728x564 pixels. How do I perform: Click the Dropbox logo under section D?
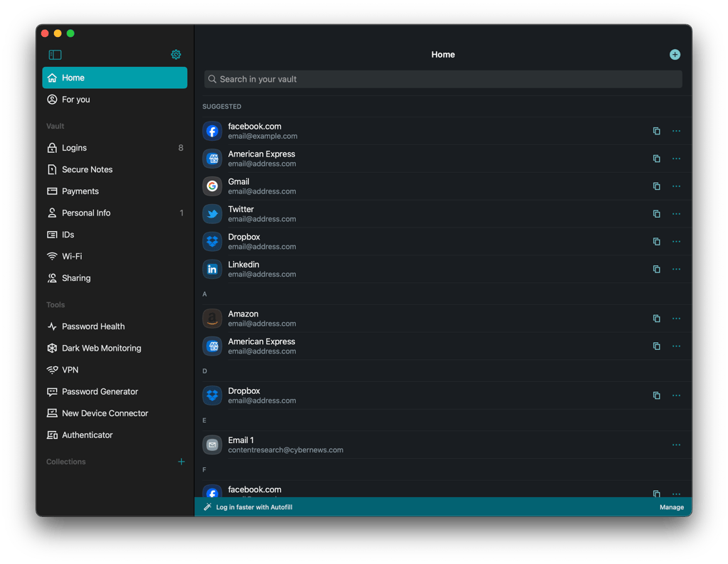point(212,395)
